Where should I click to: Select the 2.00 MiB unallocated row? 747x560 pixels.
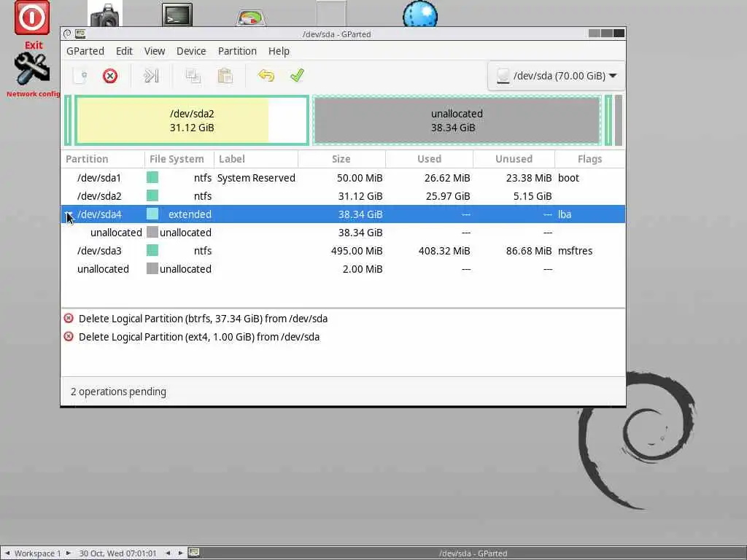(x=343, y=268)
